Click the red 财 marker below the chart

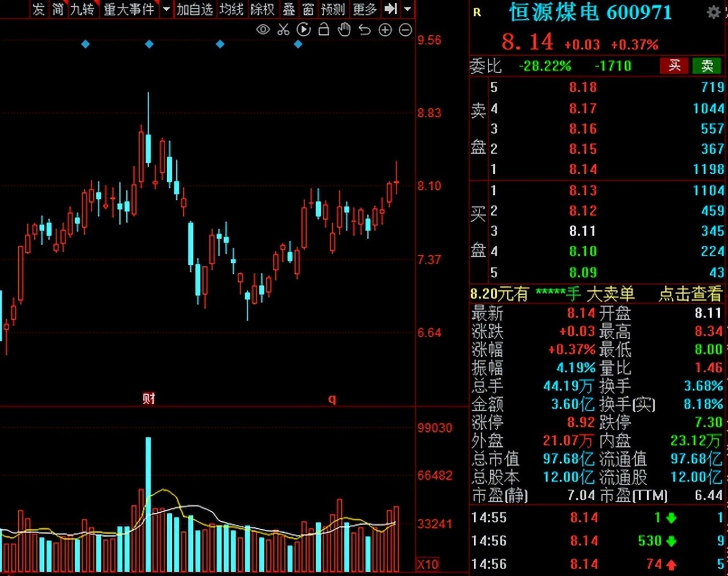[149, 398]
